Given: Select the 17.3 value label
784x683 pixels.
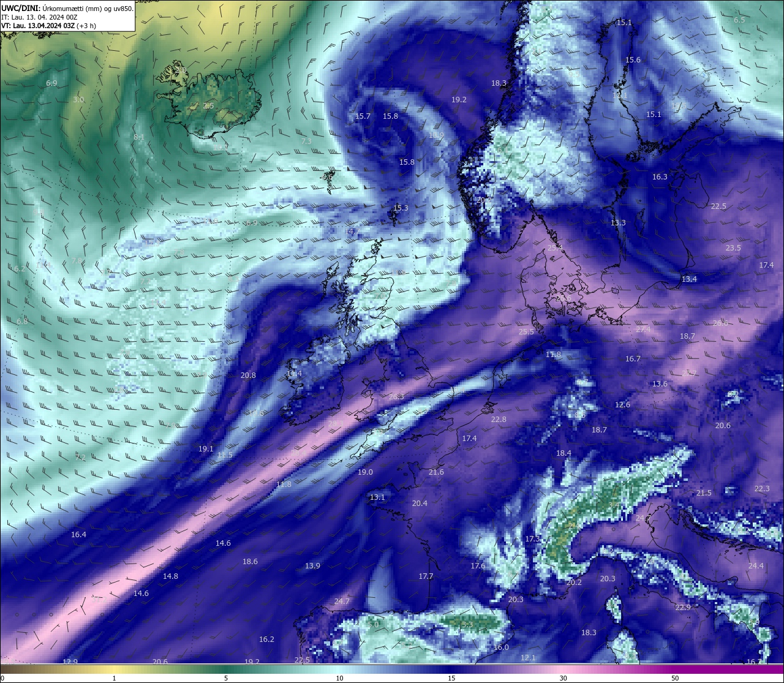Looking at the screenshot, I should point(532,539).
